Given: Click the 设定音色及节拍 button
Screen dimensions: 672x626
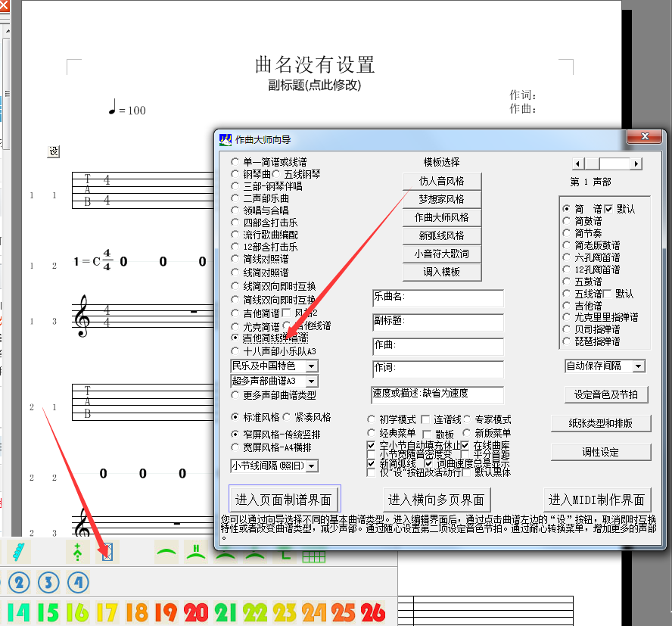Looking at the screenshot, I should pos(606,395).
